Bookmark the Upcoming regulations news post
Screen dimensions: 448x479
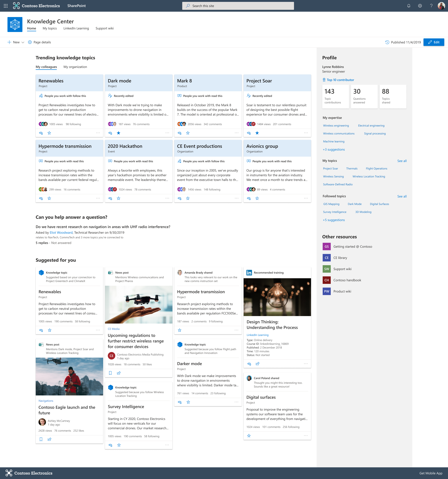click(x=110, y=373)
